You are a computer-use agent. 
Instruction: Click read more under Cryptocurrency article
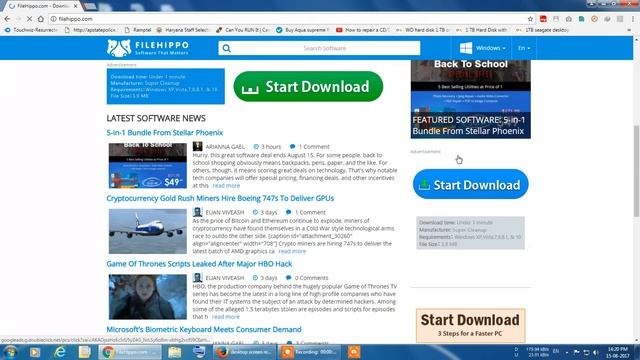point(292,251)
